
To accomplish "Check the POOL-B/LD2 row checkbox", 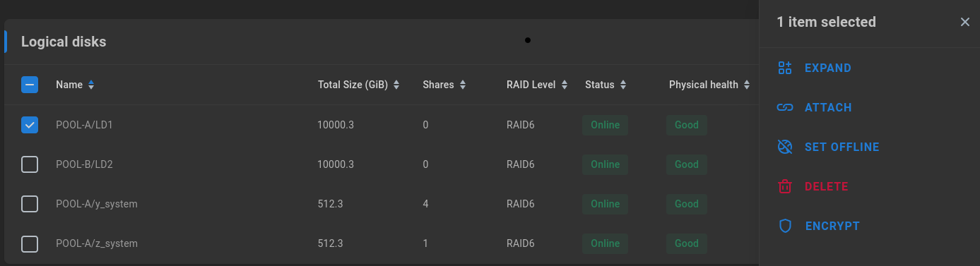I will (30, 164).
